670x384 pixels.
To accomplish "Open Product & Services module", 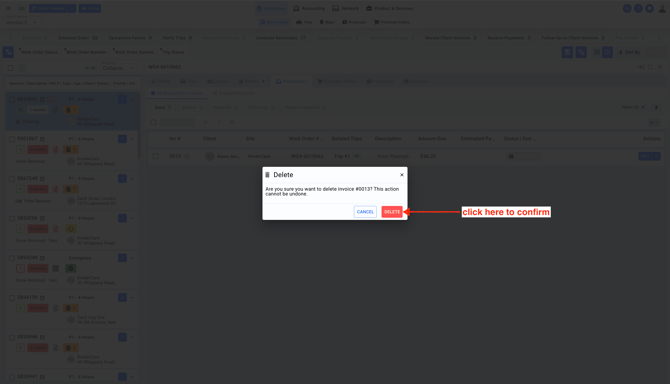I will (x=390, y=8).
